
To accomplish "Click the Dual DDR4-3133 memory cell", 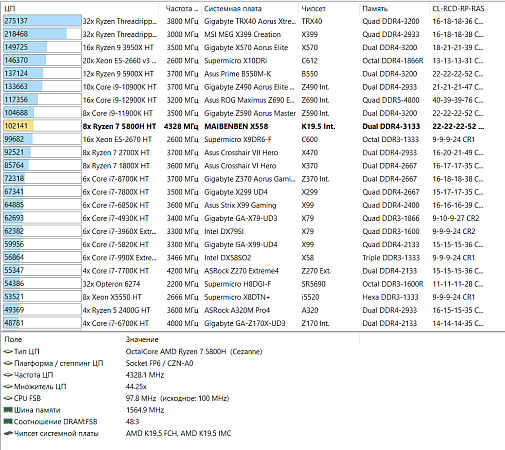I will click(391, 126).
